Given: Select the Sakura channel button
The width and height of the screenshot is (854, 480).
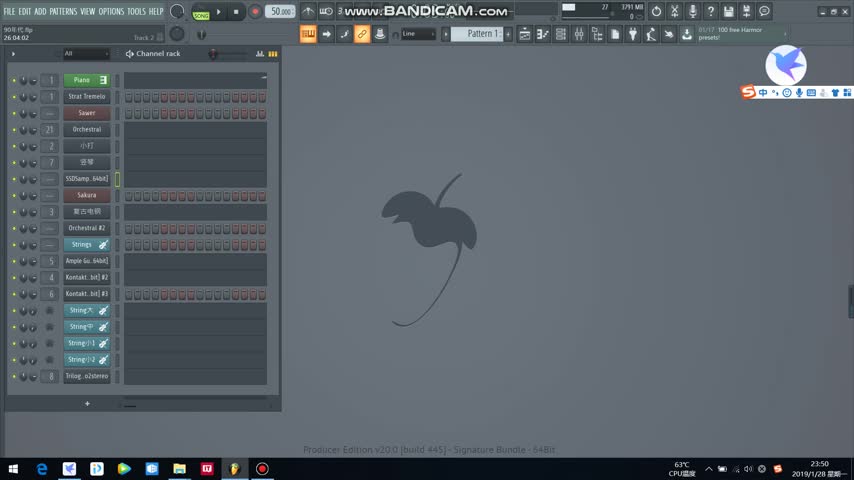Looking at the screenshot, I should [x=87, y=195].
